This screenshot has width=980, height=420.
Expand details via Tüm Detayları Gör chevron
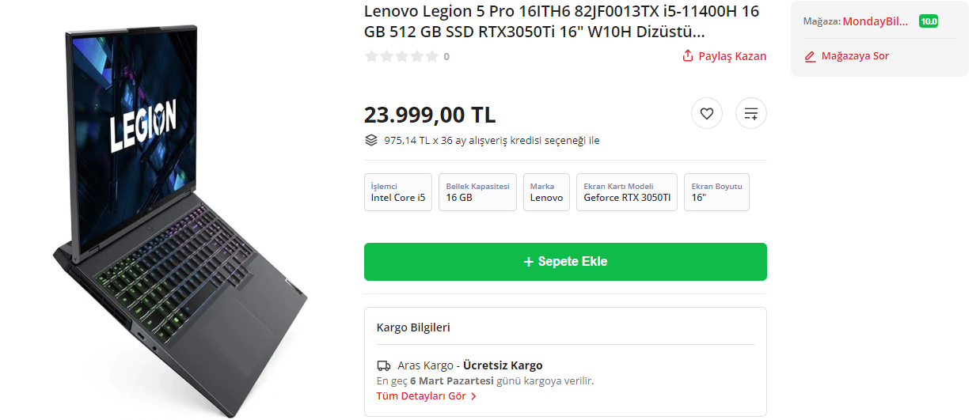coord(473,396)
